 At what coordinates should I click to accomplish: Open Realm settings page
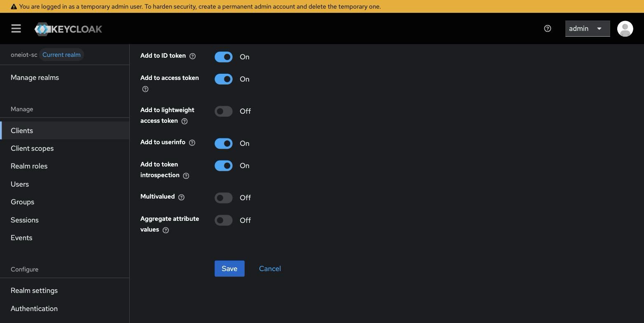click(x=65, y=290)
